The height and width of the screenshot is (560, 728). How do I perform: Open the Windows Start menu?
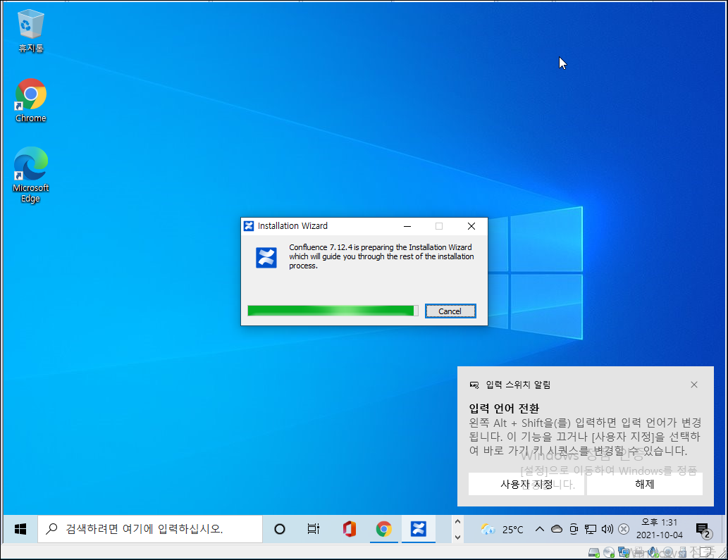pyautogui.click(x=20, y=529)
